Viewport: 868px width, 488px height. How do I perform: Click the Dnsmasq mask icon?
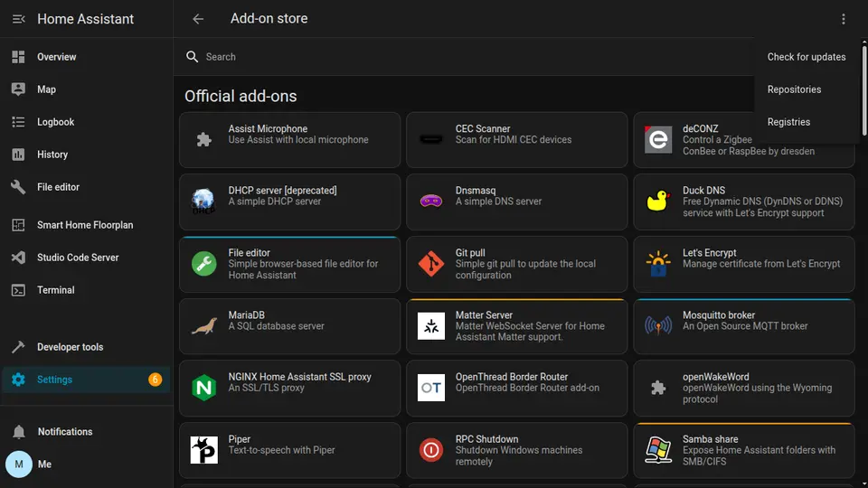431,201
